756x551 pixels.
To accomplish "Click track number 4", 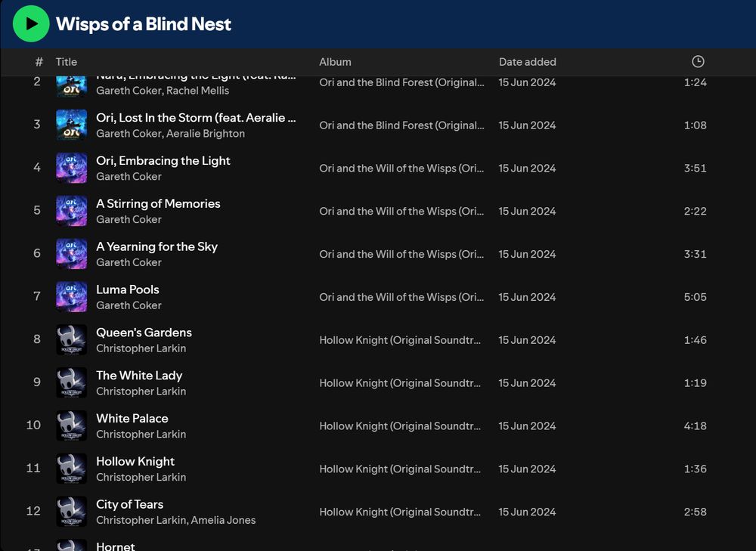I will tap(37, 168).
